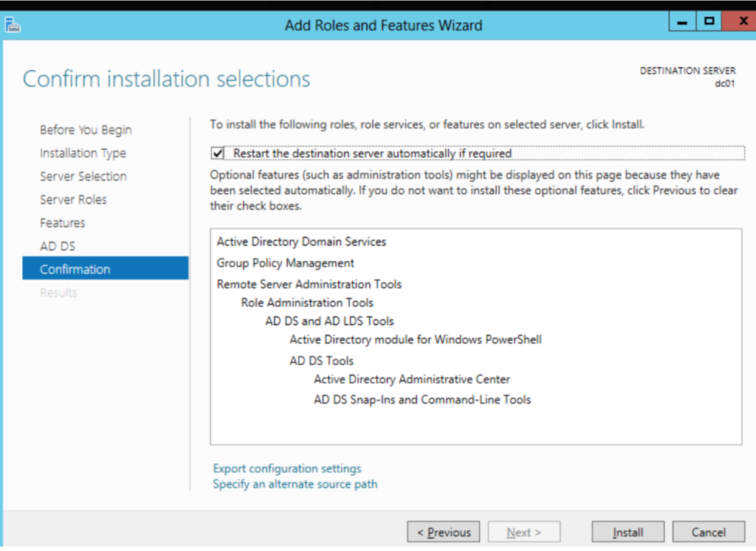Click Remote Server Administration Tools in the list
The width and height of the screenshot is (756, 551).
tap(309, 284)
